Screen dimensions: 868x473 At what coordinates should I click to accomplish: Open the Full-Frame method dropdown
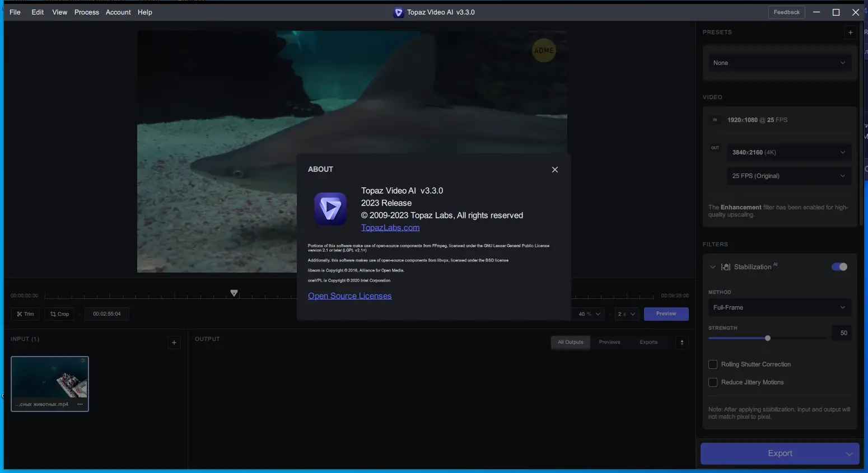(780, 307)
